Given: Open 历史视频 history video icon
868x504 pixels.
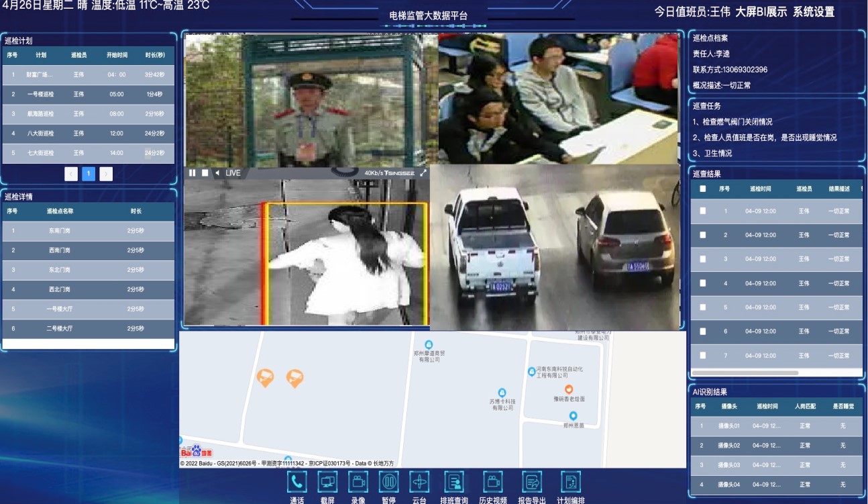Looking at the screenshot, I should pos(493,482).
